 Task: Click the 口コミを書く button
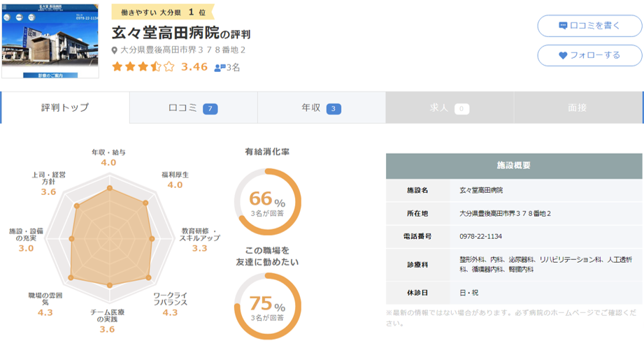pos(589,26)
